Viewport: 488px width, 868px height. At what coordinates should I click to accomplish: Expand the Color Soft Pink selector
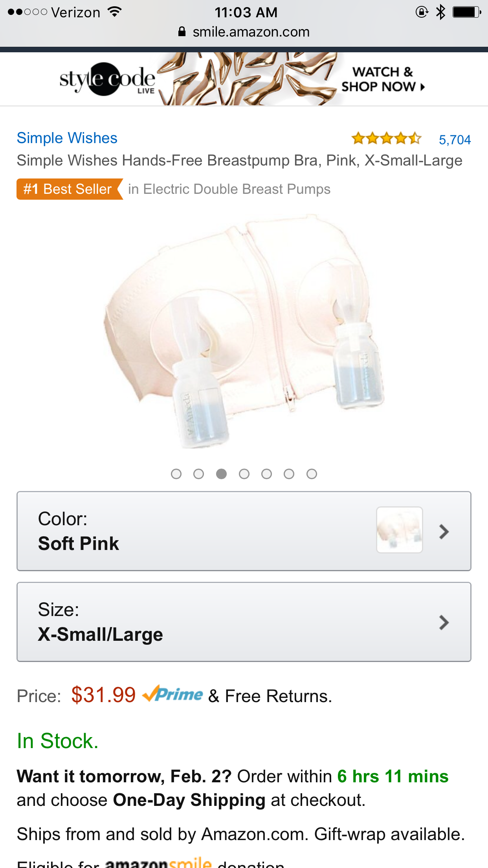244,531
